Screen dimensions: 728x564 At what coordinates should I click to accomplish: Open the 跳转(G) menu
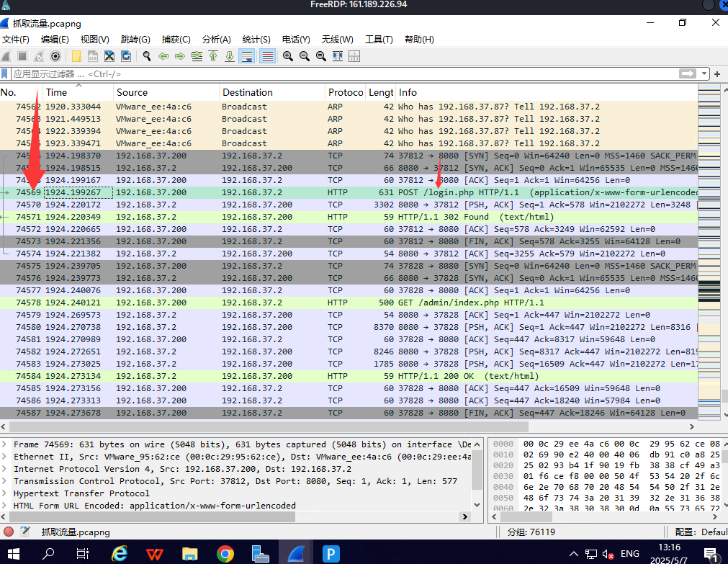coord(135,40)
